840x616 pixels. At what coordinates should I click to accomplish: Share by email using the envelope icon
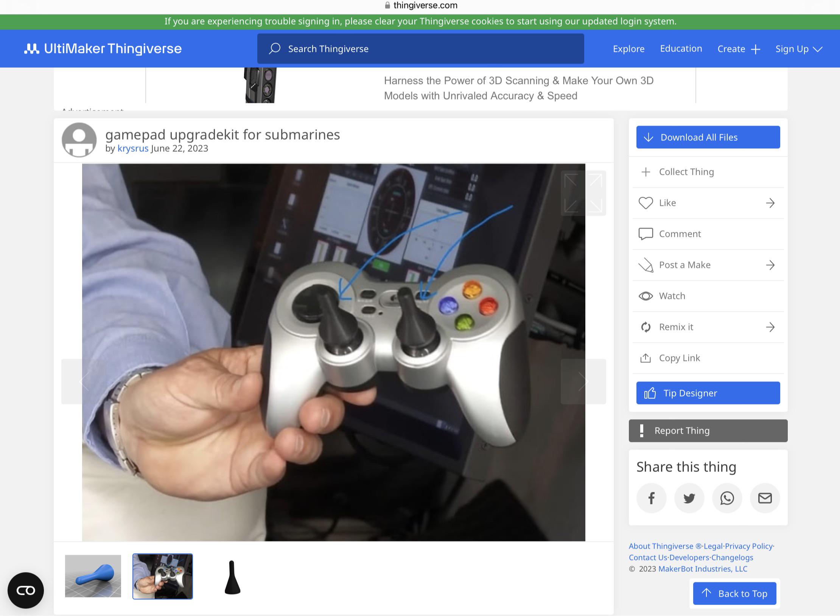(765, 498)
